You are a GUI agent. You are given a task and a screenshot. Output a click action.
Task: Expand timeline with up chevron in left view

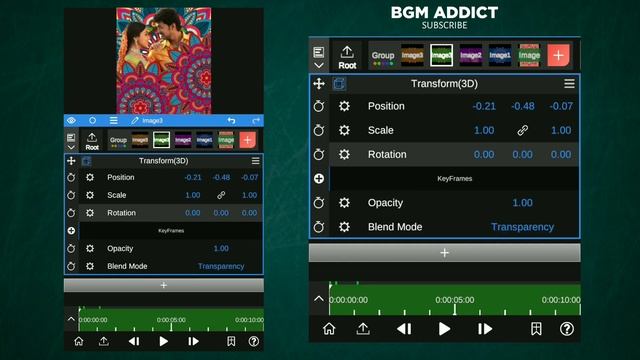[x=71, y=319]
